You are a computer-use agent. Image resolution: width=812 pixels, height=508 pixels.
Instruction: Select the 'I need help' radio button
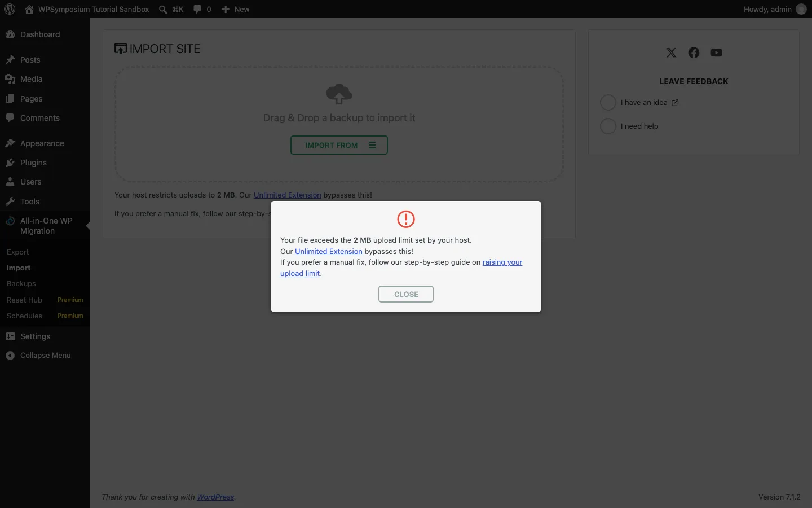pyautogui.click(x=608, y=126)
